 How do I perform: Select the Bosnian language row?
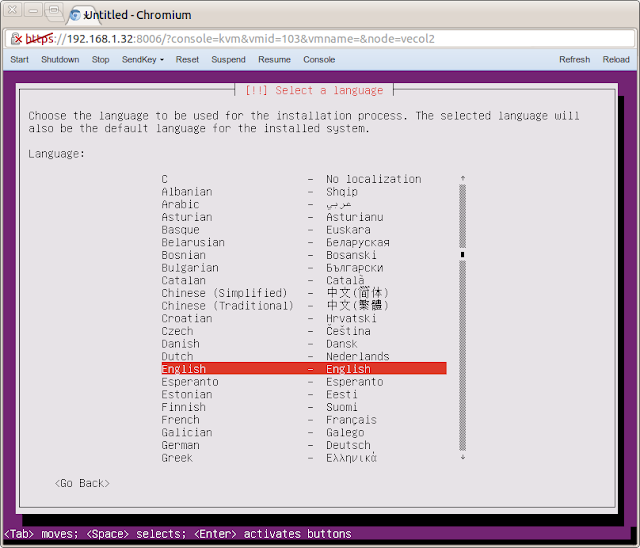[x=304, y=255]
